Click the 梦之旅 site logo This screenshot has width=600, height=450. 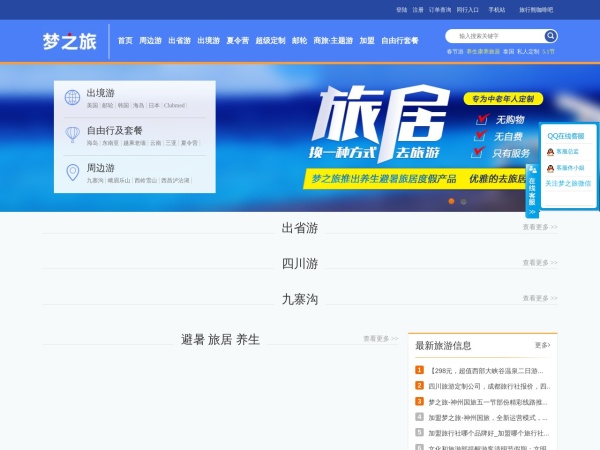coord(70,42)
